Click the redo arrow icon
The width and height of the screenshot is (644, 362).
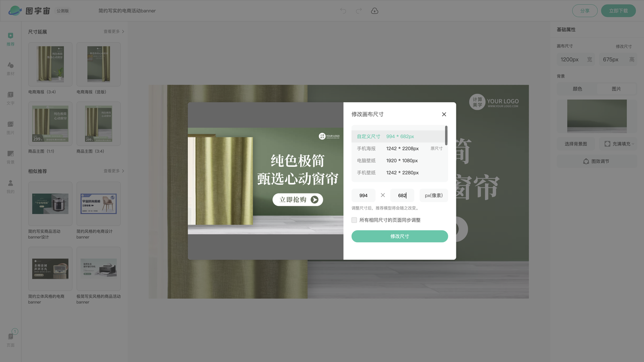(x=359, y=11)
